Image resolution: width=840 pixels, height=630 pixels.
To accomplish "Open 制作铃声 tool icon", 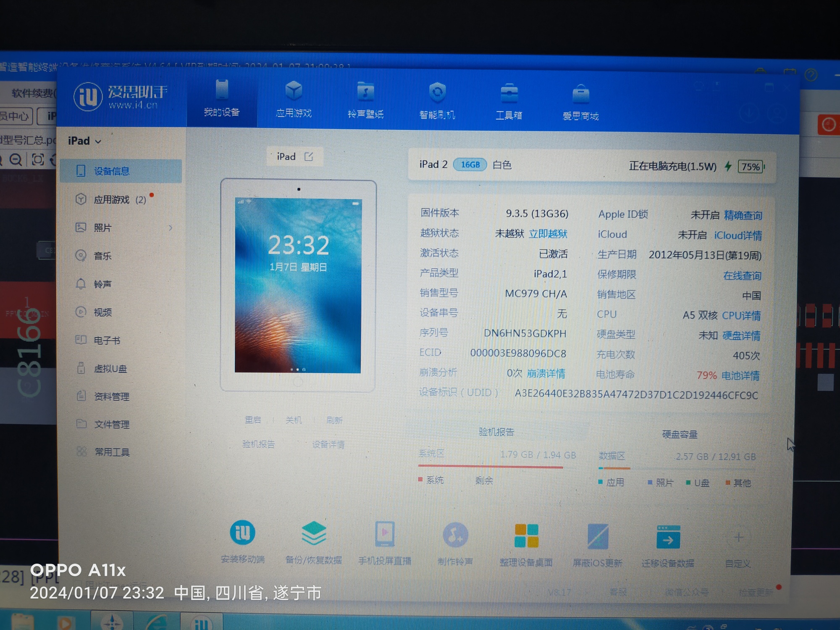I will point(455,535).
